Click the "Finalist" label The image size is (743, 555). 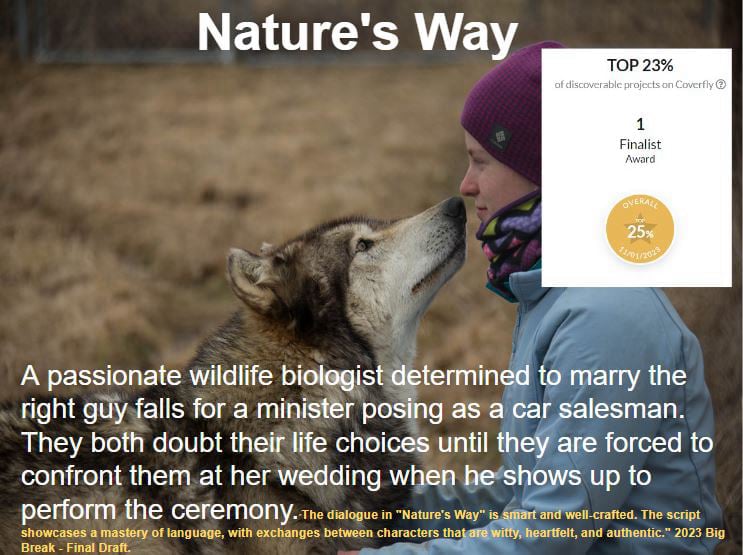click(640, 144)
